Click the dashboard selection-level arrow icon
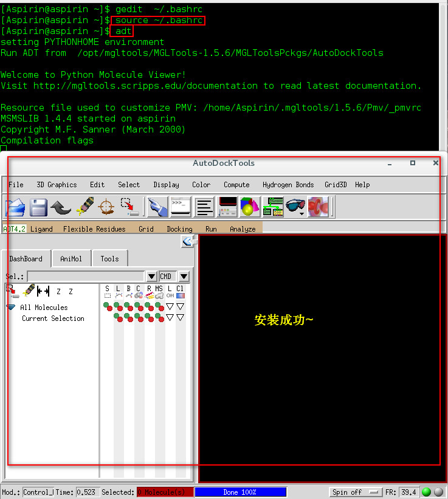Screen dimensions: 448x499 point(12,291)
